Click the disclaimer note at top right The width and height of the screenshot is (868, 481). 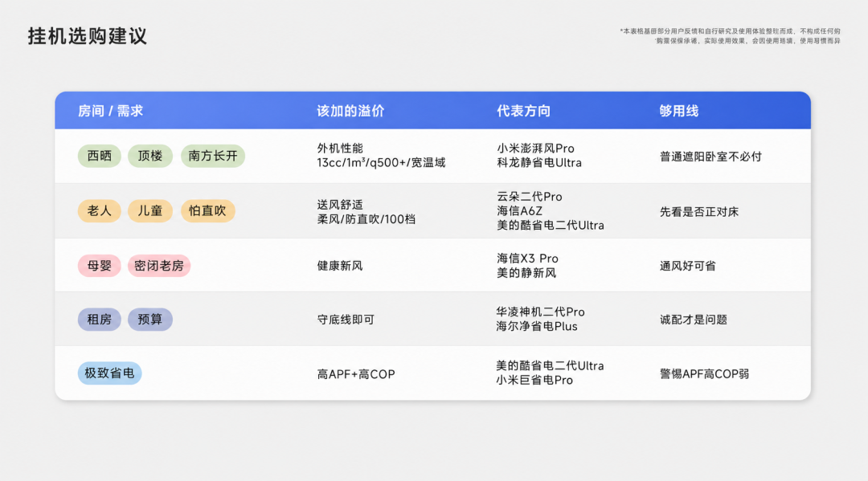(730, 36)
